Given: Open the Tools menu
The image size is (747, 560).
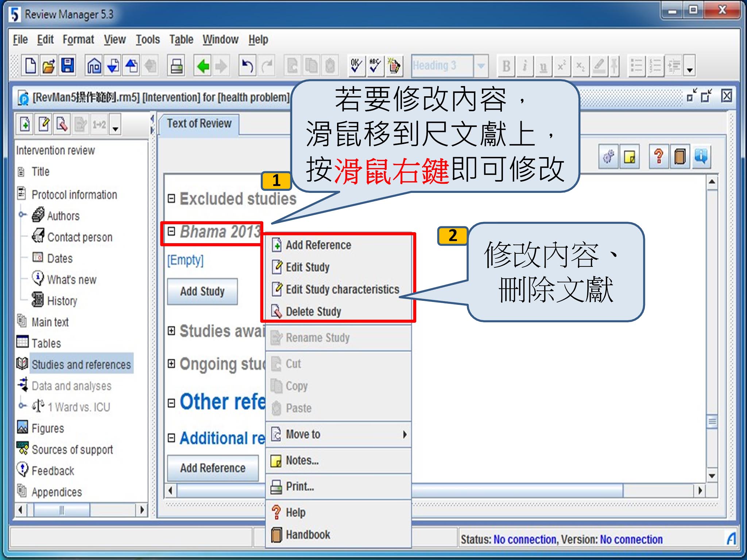Looking at the screenshot, I should point(147,39).
